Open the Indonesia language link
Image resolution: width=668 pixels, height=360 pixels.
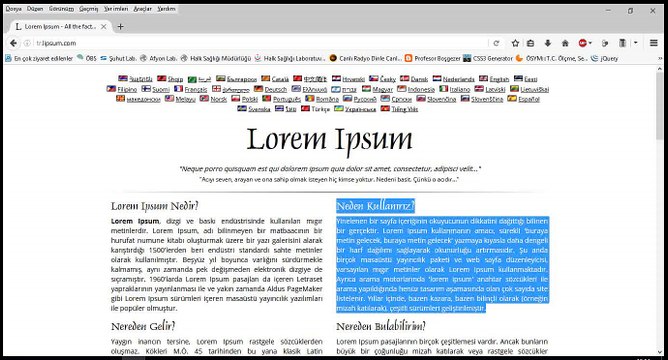tap(421, 89)
